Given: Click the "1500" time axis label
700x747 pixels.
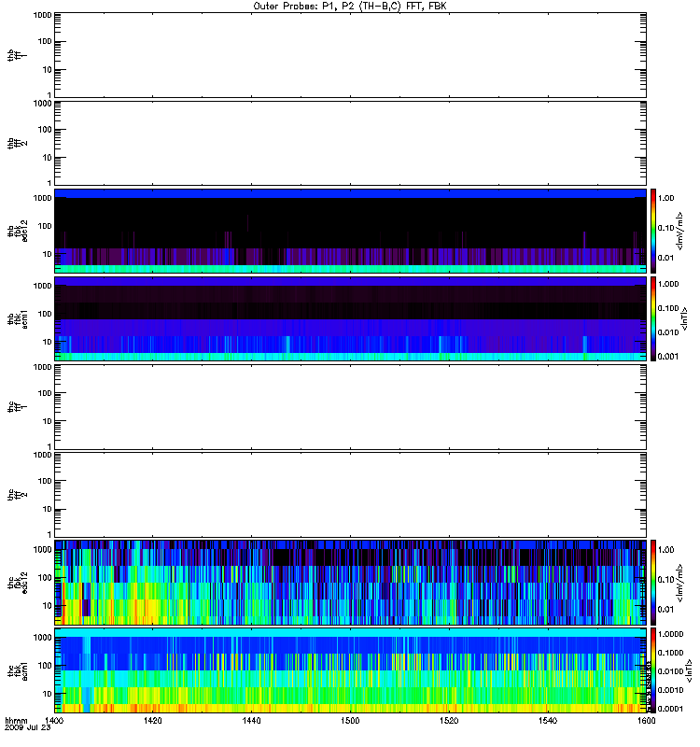Looking at the screenshot, I should click(350, 721).
